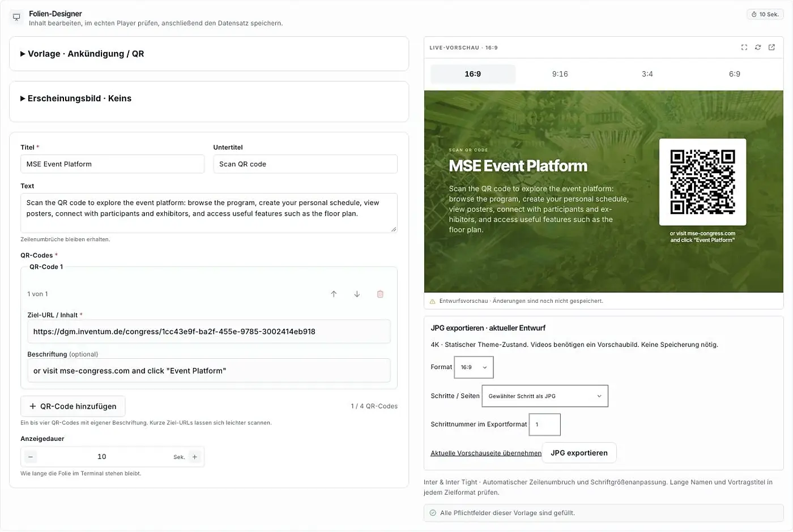Expand the Vorlage · Ankündigung / QR section
793x532 pixels.
(x=209, y=54)
